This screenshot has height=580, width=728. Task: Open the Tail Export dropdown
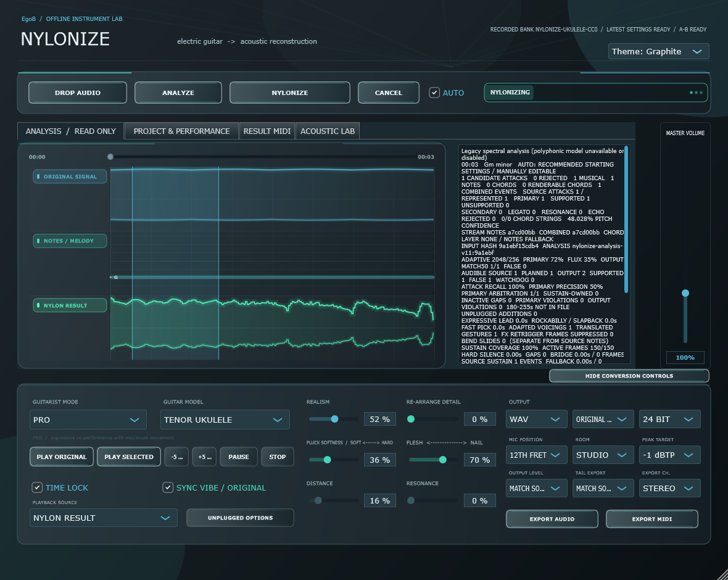tap(603, 488)
